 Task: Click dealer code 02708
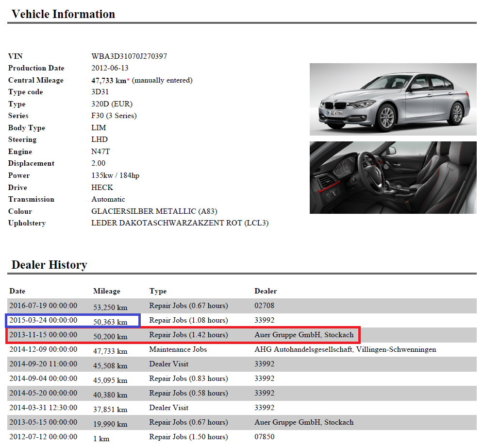click(x=264, y=306)
